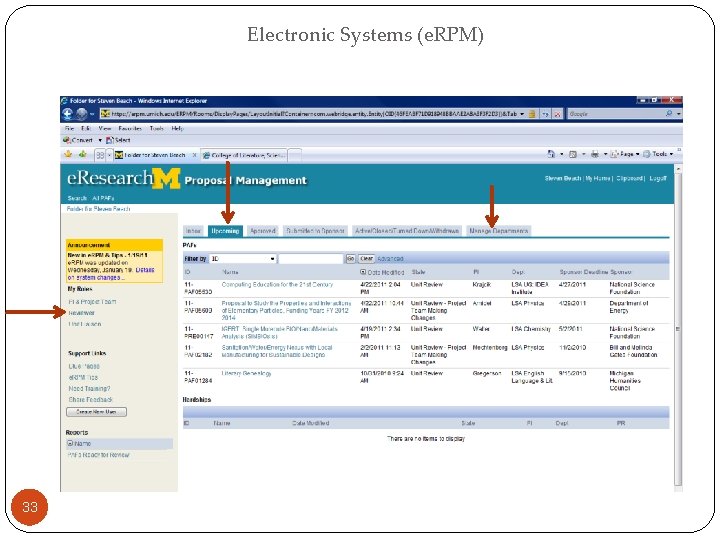Image resolution: width=720 pixels, height=540 pixels.
Task: Open Active/Closed/Turned Down/Withdrawn tab
Action: point(407,231)
